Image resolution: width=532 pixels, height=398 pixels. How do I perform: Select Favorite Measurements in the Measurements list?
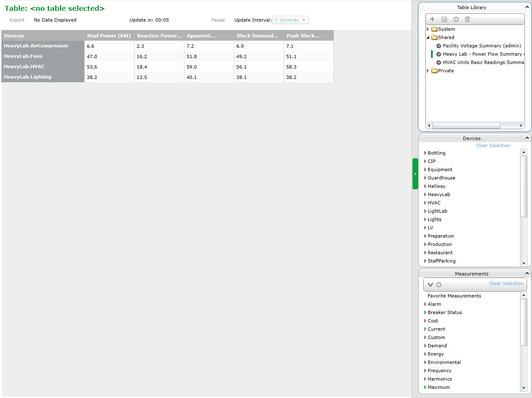tap(454, 296)
